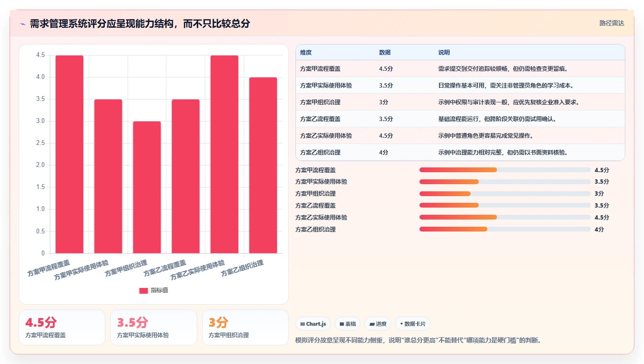Image resolution: width=644 pixels, height=364 pixels.
Task: Click the chart bar for 方案乙实际使用体验
Action: (225, 154)
